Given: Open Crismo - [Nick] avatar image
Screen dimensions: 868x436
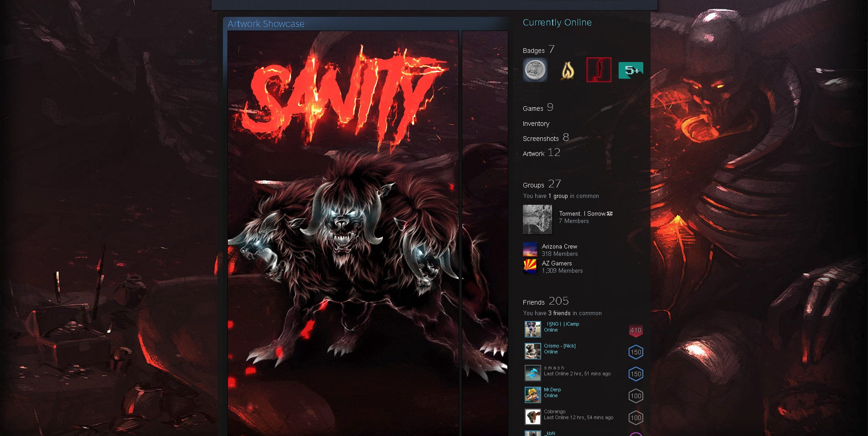Looking at the screenshot, I should click(x=533, y=351).
